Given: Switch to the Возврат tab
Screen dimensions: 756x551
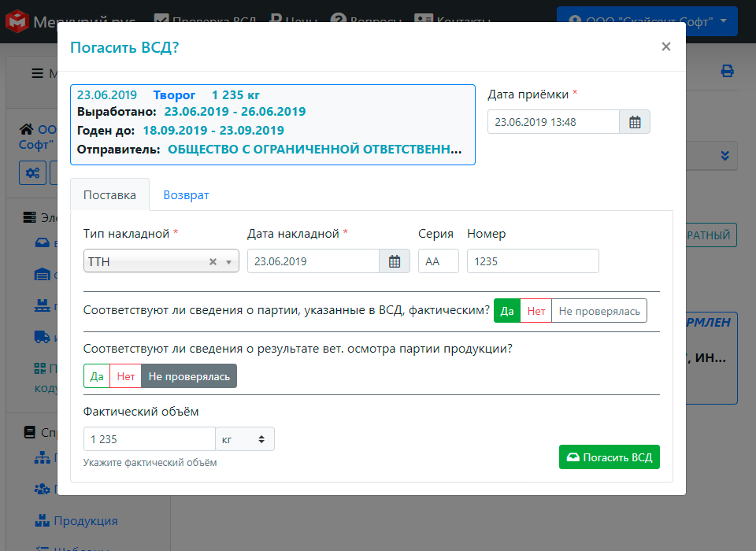Looking at the screenshot, I should coord(186,194).
